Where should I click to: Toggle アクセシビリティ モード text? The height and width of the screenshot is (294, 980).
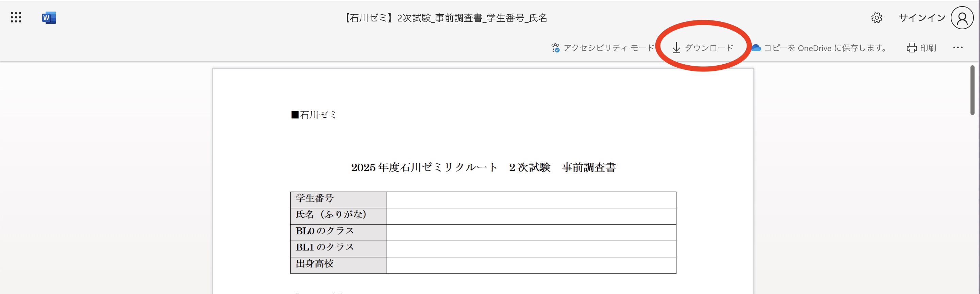[x=608, y=48]
